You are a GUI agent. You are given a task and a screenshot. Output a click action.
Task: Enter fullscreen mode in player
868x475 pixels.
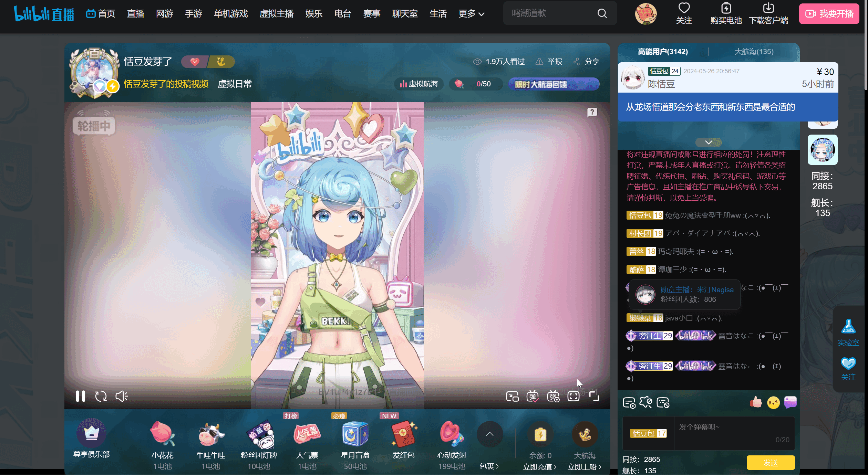[594, 396]
